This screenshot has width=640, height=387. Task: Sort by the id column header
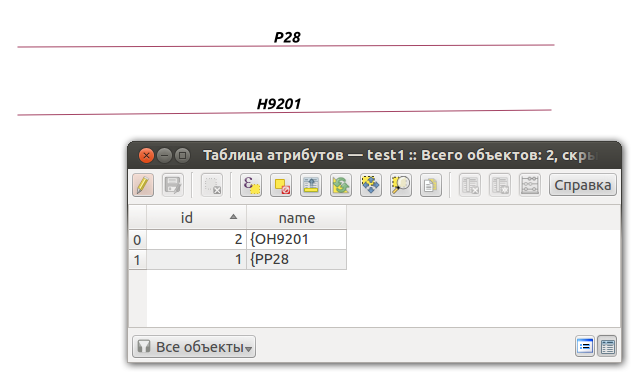(196, 218)
